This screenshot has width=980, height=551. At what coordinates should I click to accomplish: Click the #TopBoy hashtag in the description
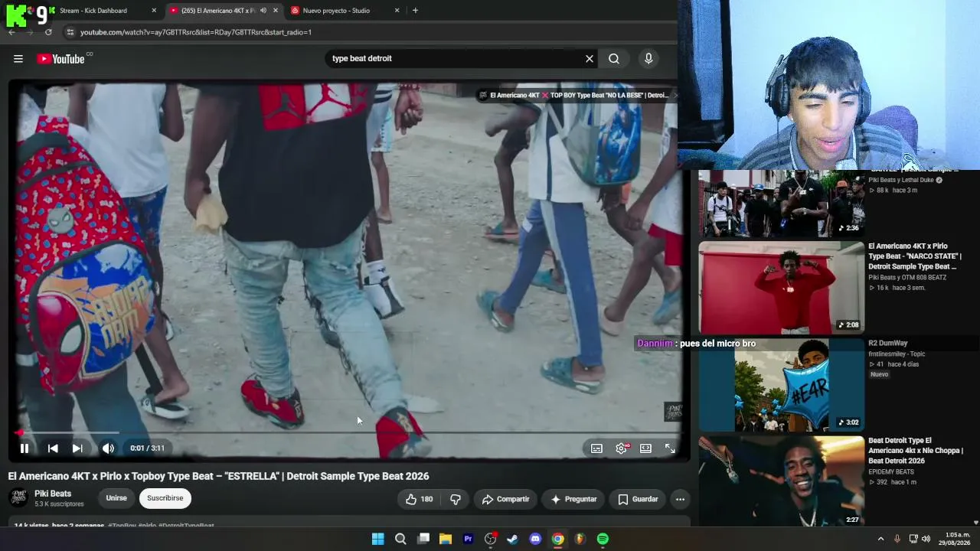click(x=122, y=526)
